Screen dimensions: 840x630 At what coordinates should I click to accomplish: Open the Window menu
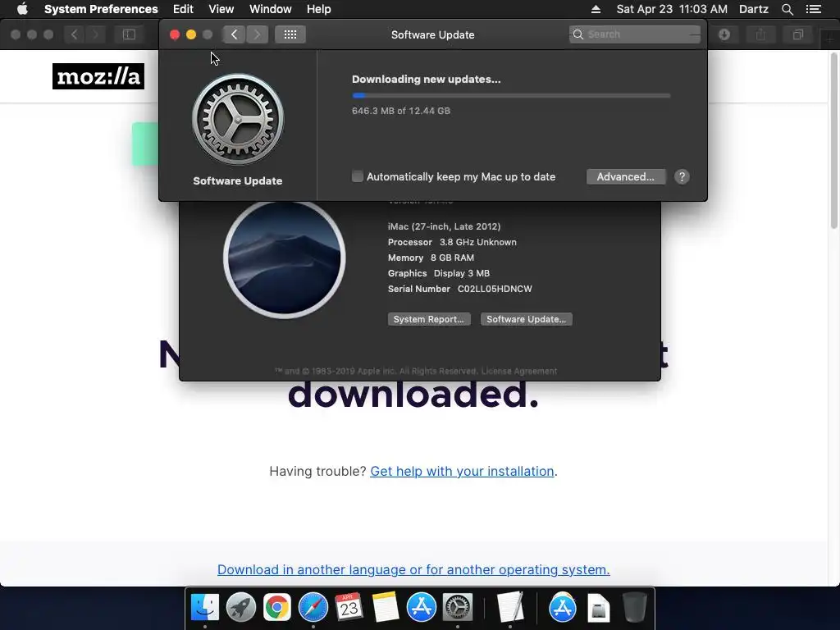(271, 9)
